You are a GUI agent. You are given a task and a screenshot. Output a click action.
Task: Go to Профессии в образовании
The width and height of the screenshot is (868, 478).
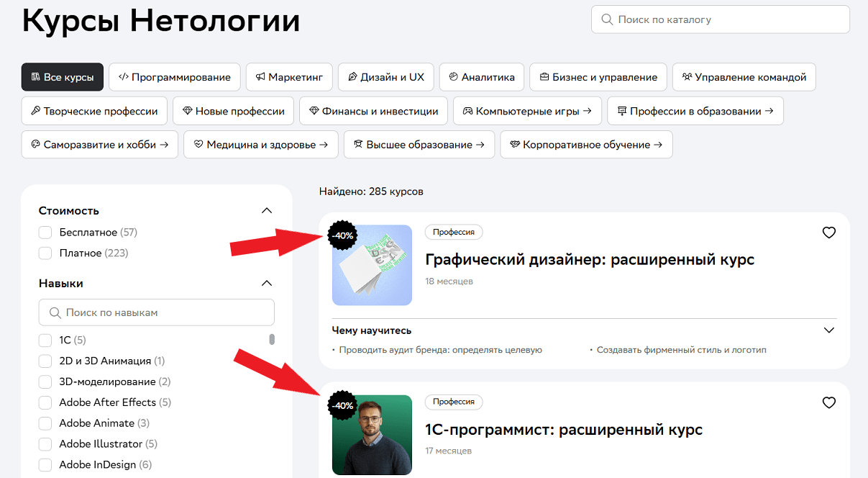point(695,111)
